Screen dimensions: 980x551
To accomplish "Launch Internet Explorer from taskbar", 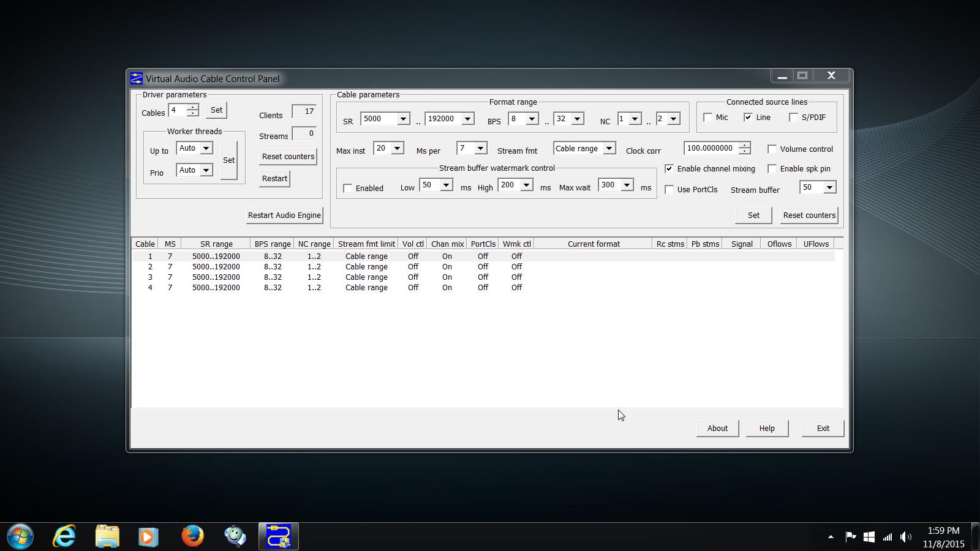I will point(64,537).
